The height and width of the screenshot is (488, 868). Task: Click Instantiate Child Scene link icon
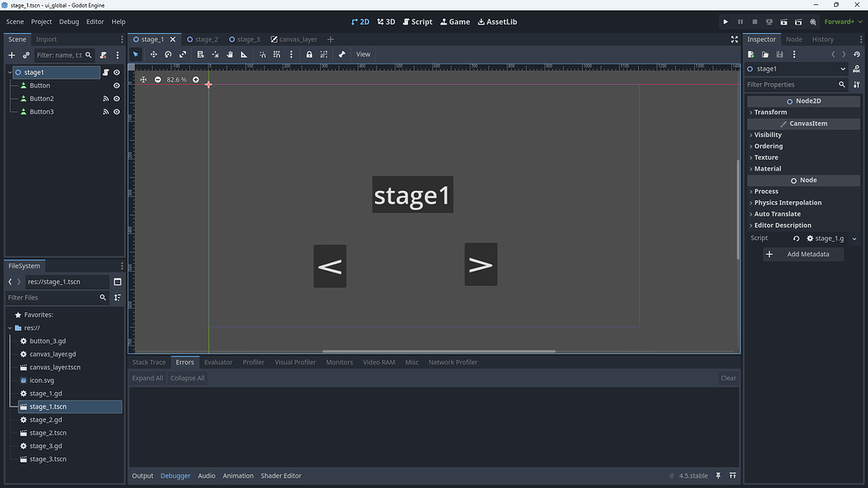click(26, 55)
